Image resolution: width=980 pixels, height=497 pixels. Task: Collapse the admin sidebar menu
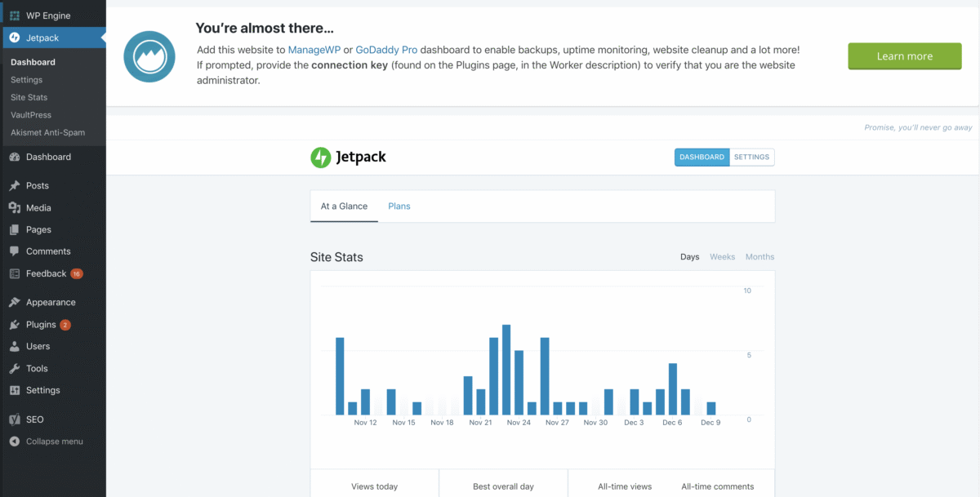(54, 442)
